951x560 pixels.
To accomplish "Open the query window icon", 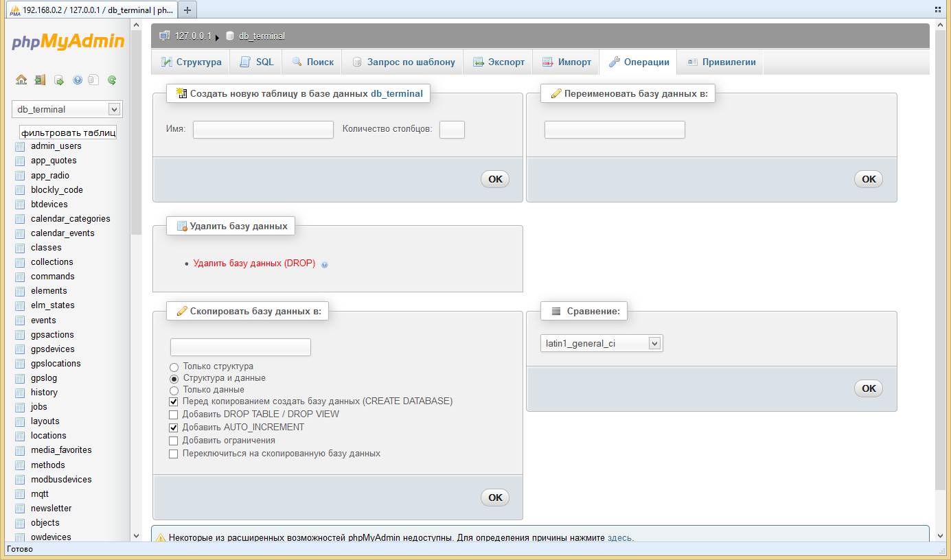I will click(x=59, y=80).
